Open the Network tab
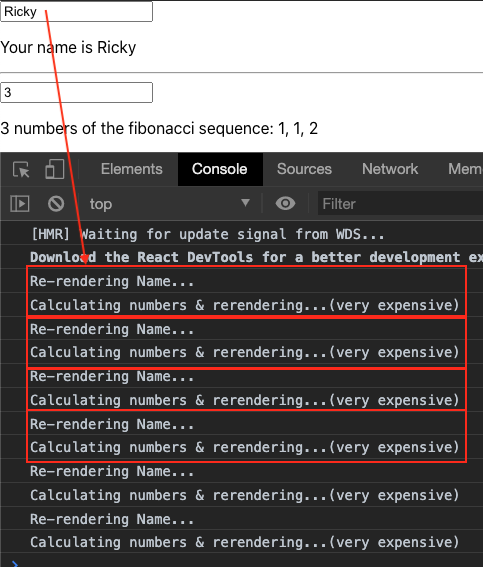The height and width of the screenshot is (567, 483). (x=390, y=169)
